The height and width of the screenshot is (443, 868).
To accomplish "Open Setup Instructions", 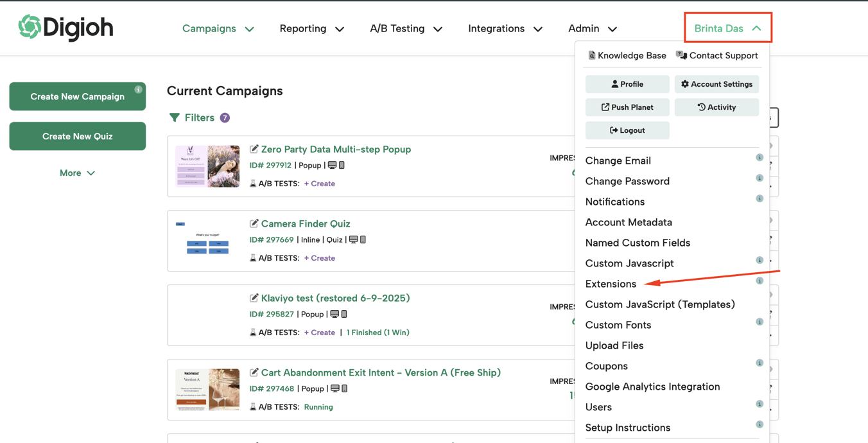I will pos(628,428).
